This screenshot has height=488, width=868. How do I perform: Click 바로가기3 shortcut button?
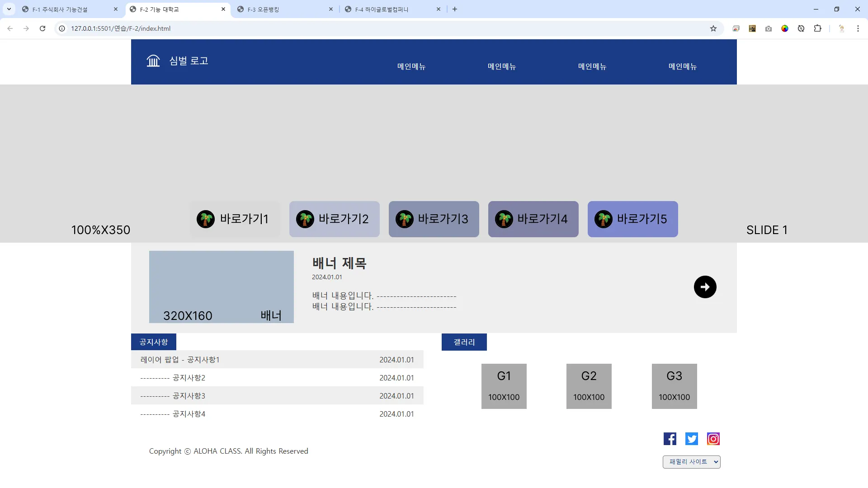pyautogui.click(x=434, y=219)
